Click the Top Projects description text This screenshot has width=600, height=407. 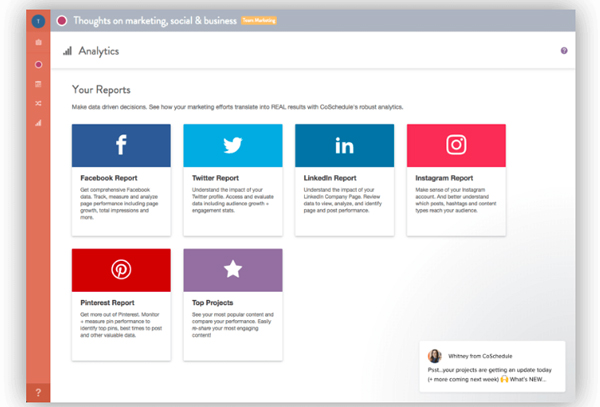(233, 325)
